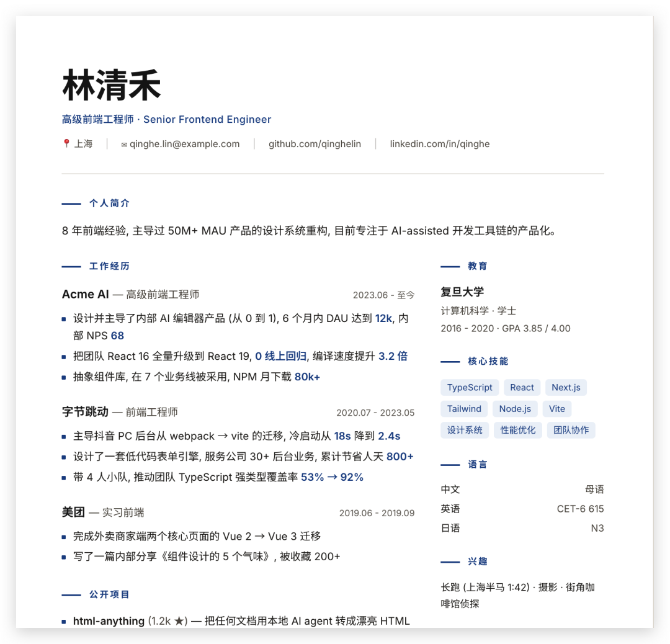Click the Vite skill tag
This screenshot has height=644, width=670.
click(556, 409)
